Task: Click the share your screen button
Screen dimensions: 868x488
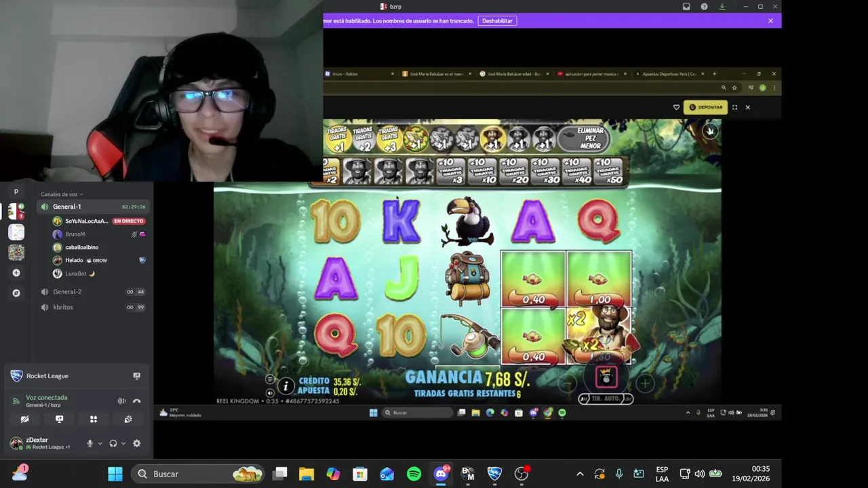Action: (x=60, y=420)
